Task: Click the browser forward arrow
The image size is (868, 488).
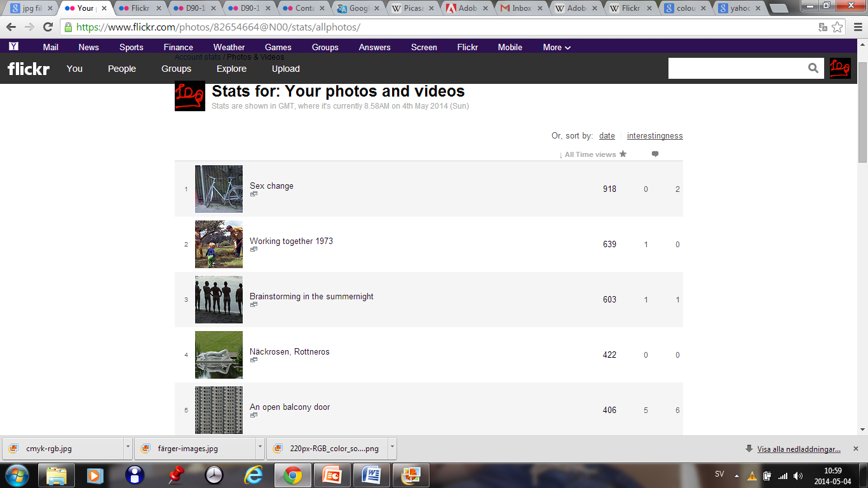Action: (29, 27)
